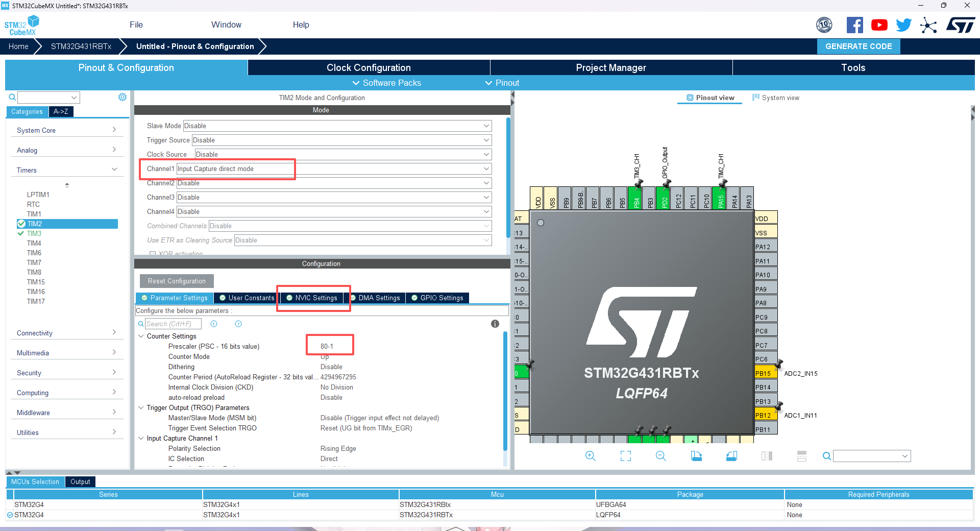Viewport: 980px width, 531px height.
Task: Open the Software Packs menu
Action: pos(387,83)
